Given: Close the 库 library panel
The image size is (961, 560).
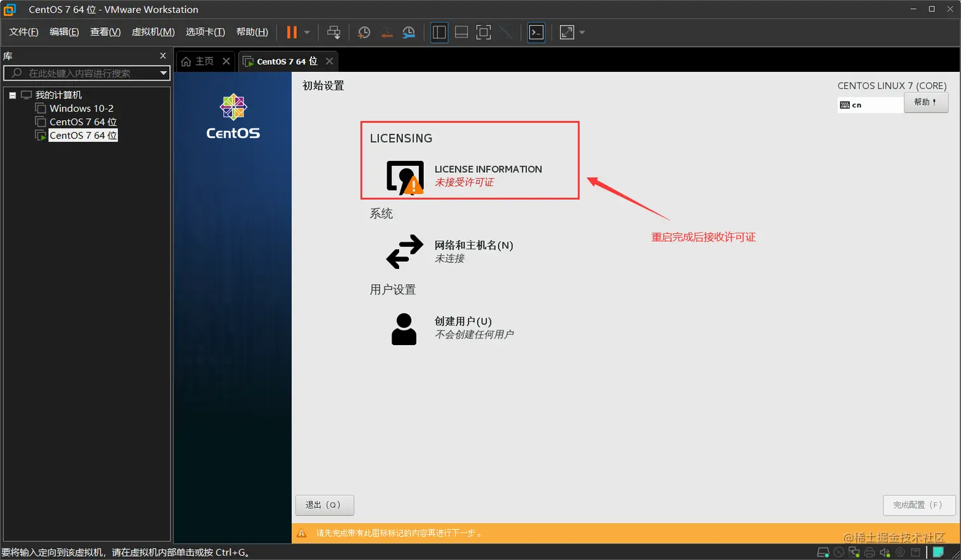Looking at the screenshot, I should (x=163, y=56).
